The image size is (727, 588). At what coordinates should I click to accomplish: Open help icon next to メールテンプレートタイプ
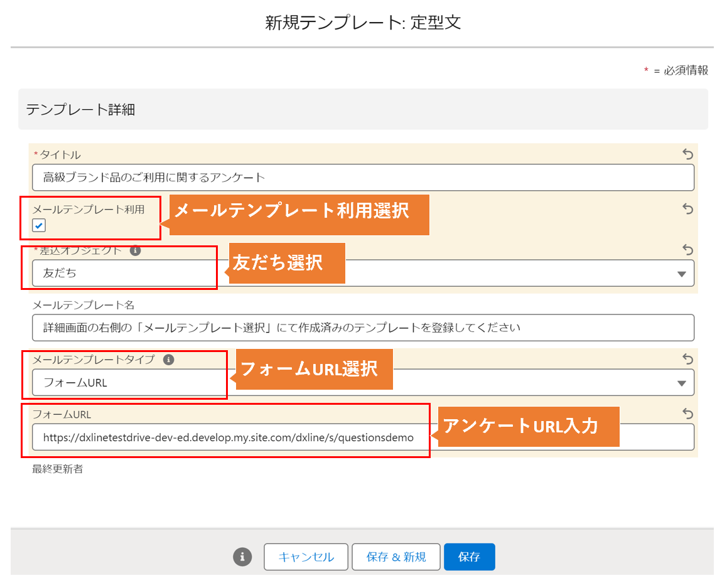[x=168, y=360]
